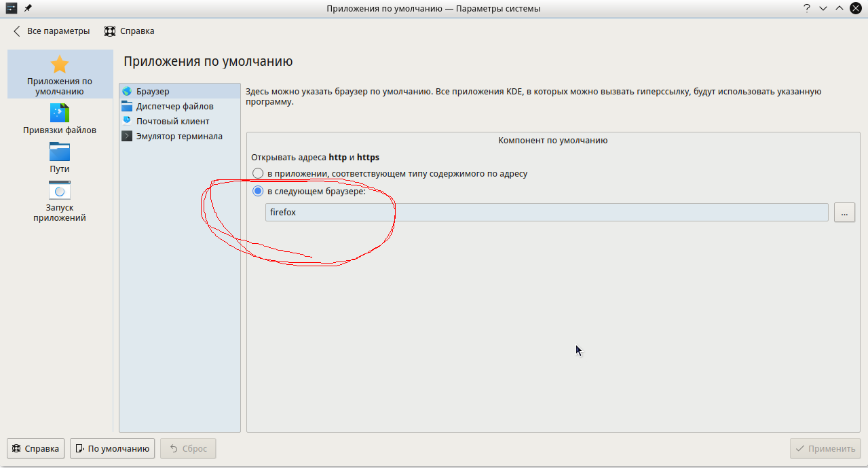The image size is (868, 468).
Task: Select Диспетчер файлов in the component list
Action: 180,106
